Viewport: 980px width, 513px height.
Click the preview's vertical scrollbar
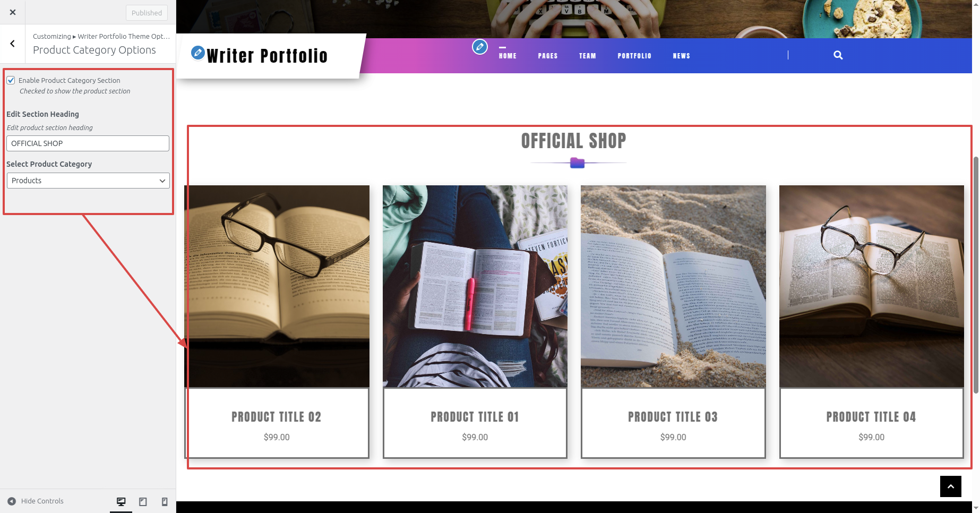[x=976, y=275]
